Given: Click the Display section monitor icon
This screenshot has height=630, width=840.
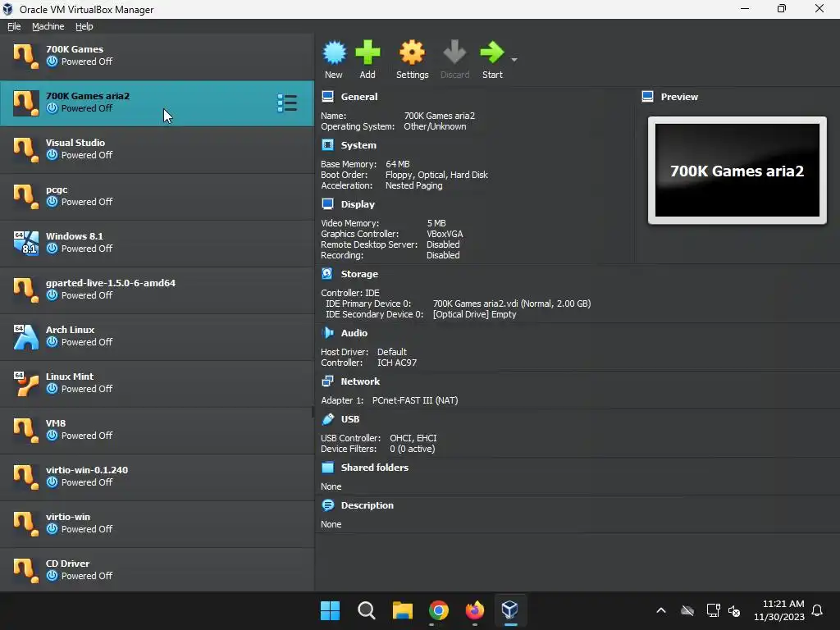Looking at the screenshot, I should pyautogui.click(x=327, y=203).
